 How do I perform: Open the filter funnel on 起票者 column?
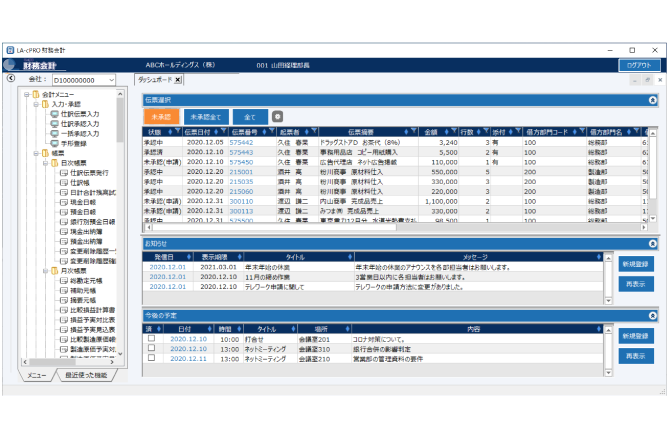pyautogui.click(x=314, y=131)
